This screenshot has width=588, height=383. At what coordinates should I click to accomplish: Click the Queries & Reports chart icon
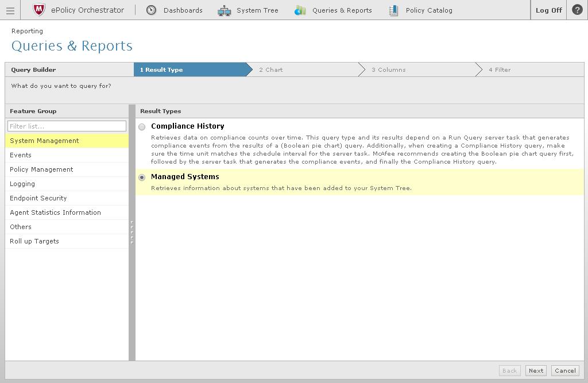click(x=300, y=10)
